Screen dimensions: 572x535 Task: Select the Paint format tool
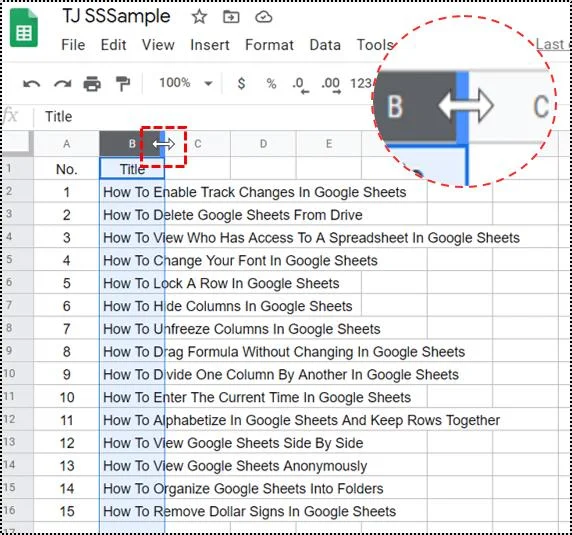(123, 84)
